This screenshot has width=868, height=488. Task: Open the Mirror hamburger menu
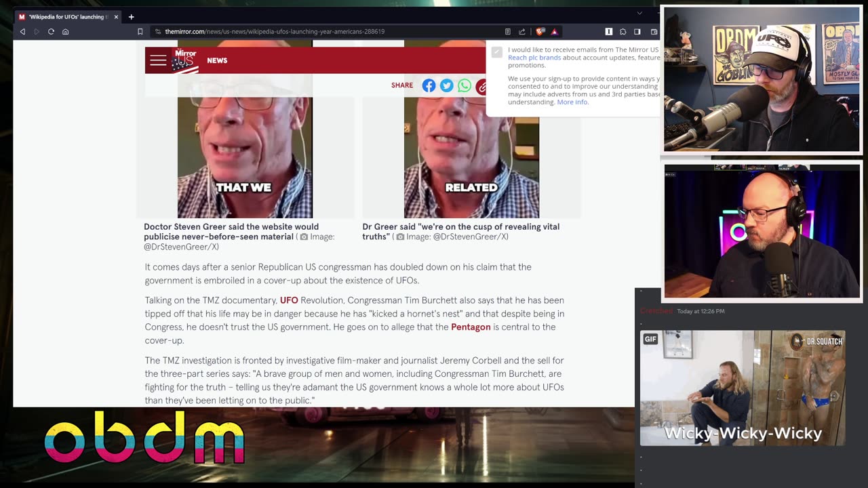tap(158, 60)
